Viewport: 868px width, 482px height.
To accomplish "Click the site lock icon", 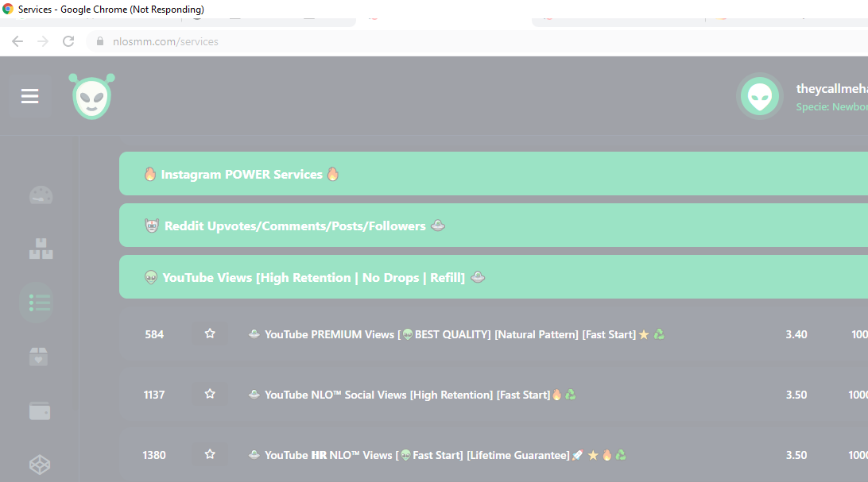I will pyautogui.click(x=99, y=41).
